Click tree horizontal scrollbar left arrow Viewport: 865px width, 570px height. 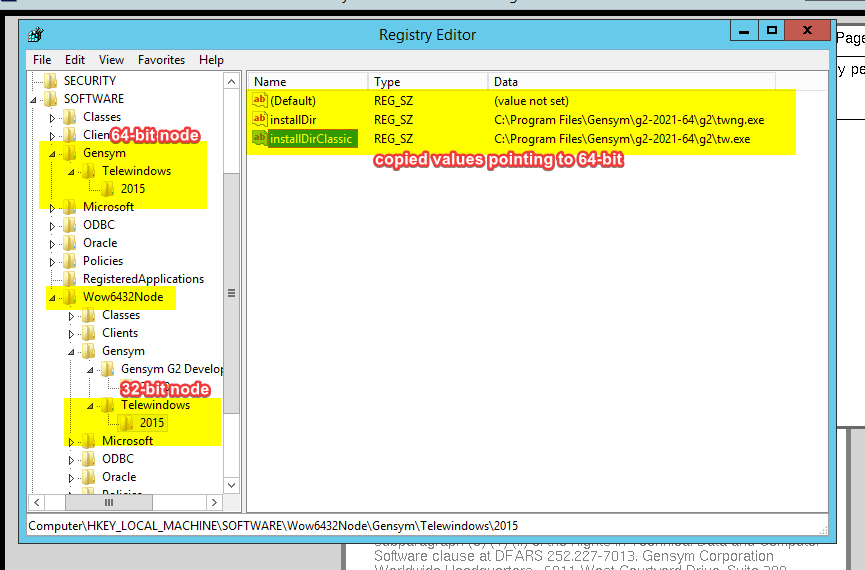(x=36, y=502)
